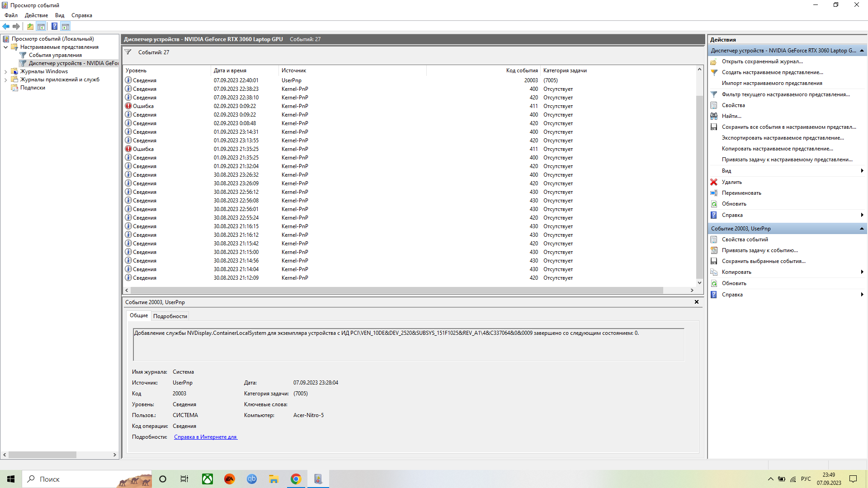The image size is (868, 488).
Task: Select Подписки in the tree
Action: pos(33,88)
